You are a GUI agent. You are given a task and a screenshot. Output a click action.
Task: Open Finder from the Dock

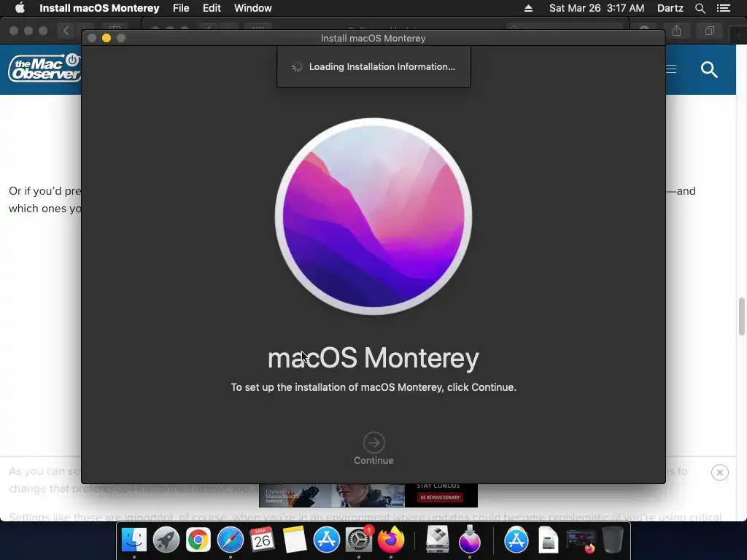(x=134, y=540)
